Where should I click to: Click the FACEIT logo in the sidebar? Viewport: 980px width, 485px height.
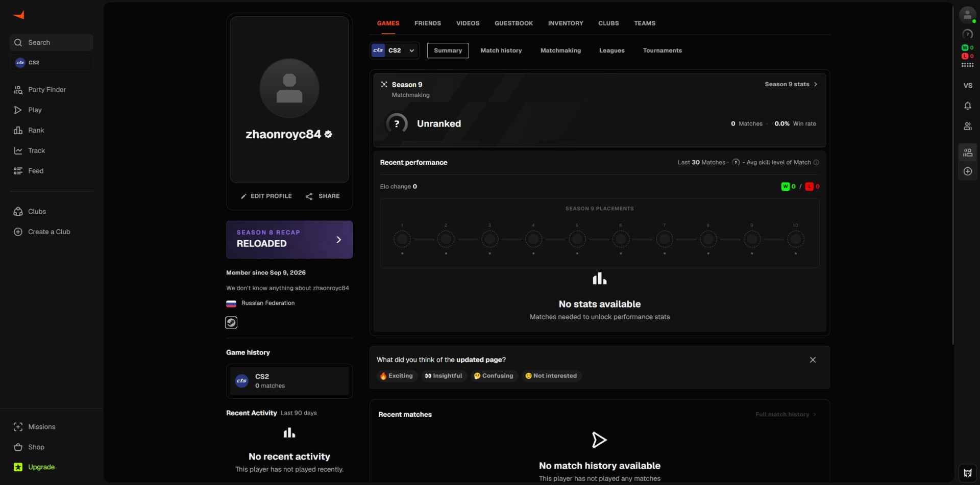pyautogui.click(x=19, y=15)
